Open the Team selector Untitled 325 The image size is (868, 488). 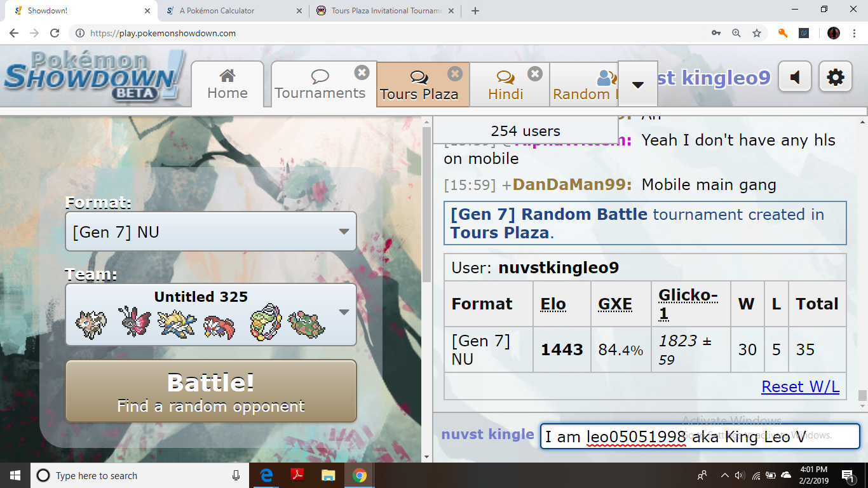[x=211, y=315]
